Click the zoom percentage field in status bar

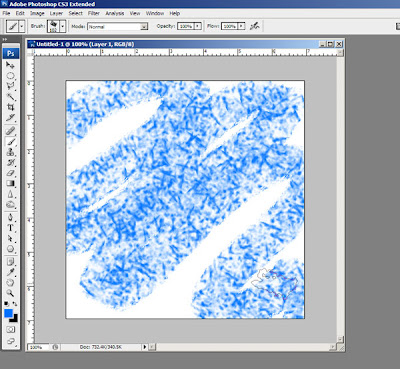37,347
